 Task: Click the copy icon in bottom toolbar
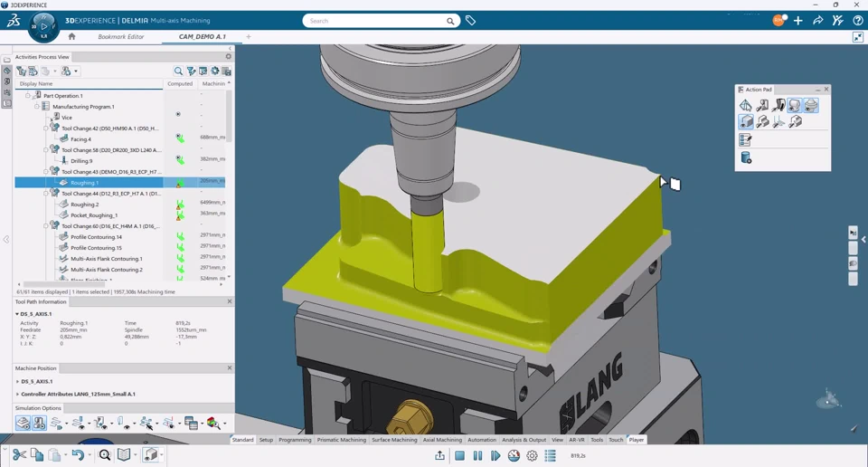(x=37, y=455)
